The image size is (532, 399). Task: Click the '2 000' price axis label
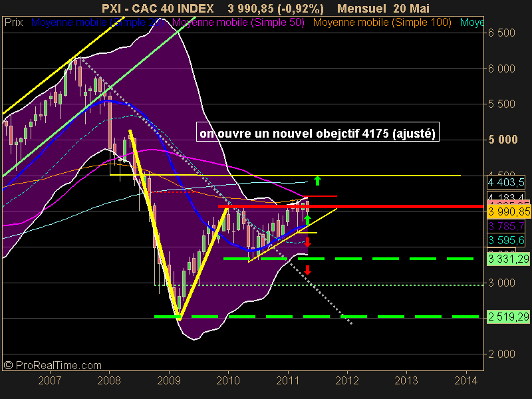[x=501, y=354]
